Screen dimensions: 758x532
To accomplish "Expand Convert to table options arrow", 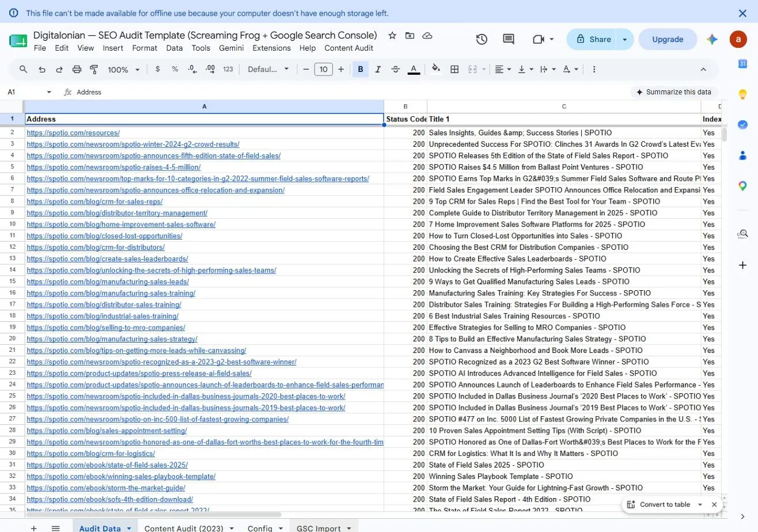I will coord(700,504).
